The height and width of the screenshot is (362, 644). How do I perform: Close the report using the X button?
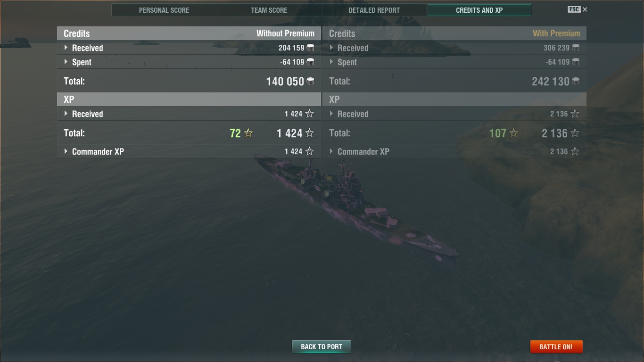click(585, 9)
